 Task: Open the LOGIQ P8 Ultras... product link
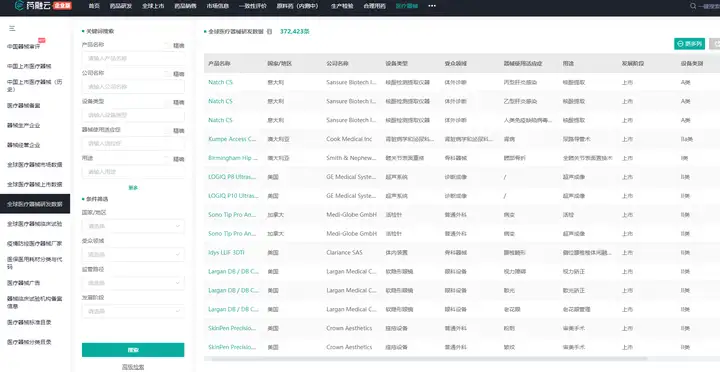point(233,177)
